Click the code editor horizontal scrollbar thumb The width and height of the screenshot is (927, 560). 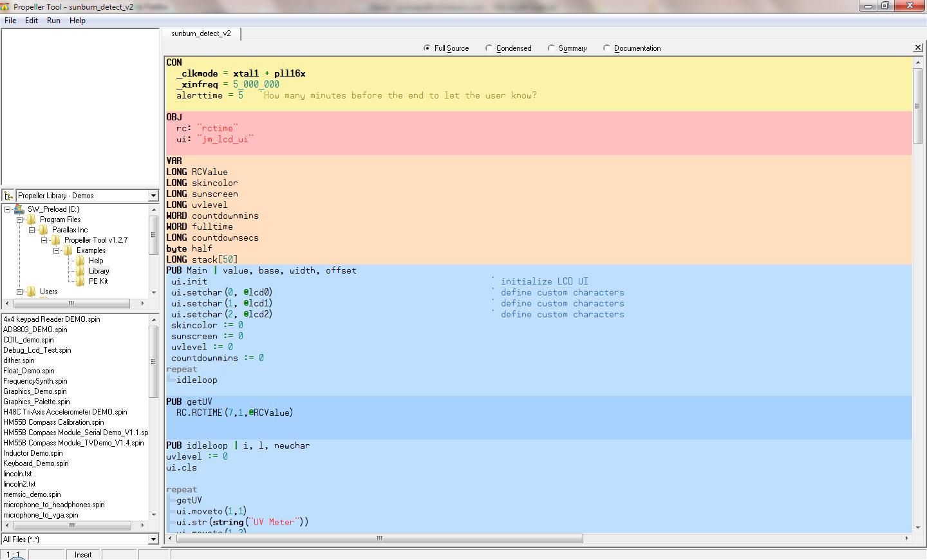[380, 538]
